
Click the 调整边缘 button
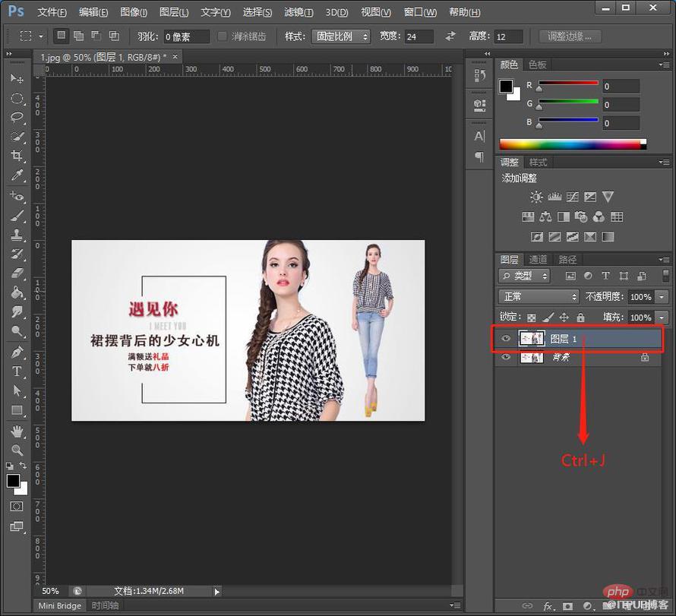570,36
